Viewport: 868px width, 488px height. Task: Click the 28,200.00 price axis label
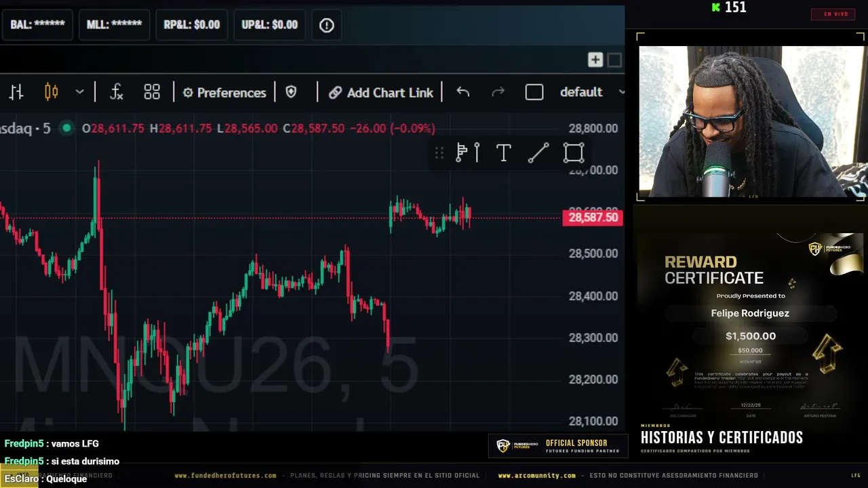point(593,380)
